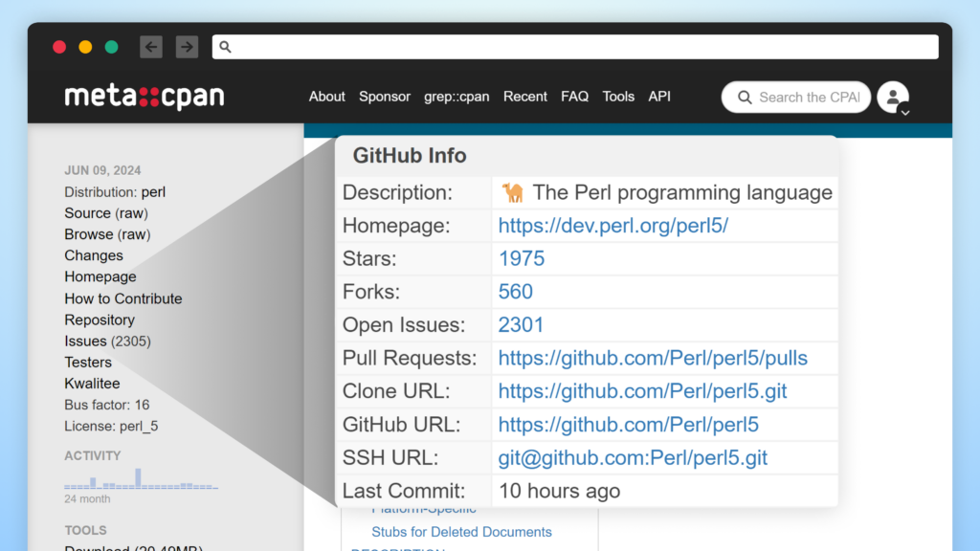Click the GitHub Info heading
This screenshot has width=980, height=551.
coord(410,156)
